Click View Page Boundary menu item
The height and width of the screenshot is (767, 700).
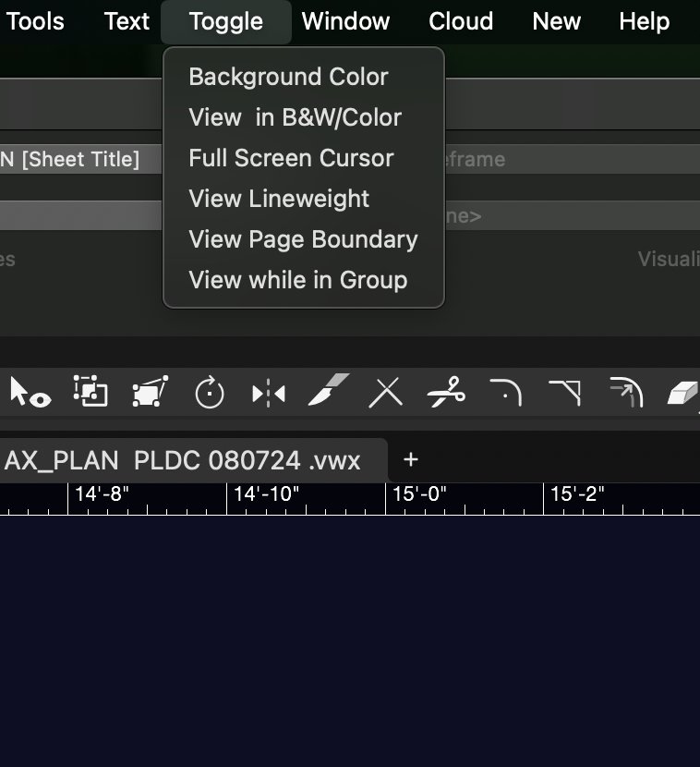(x=303, y=239)
